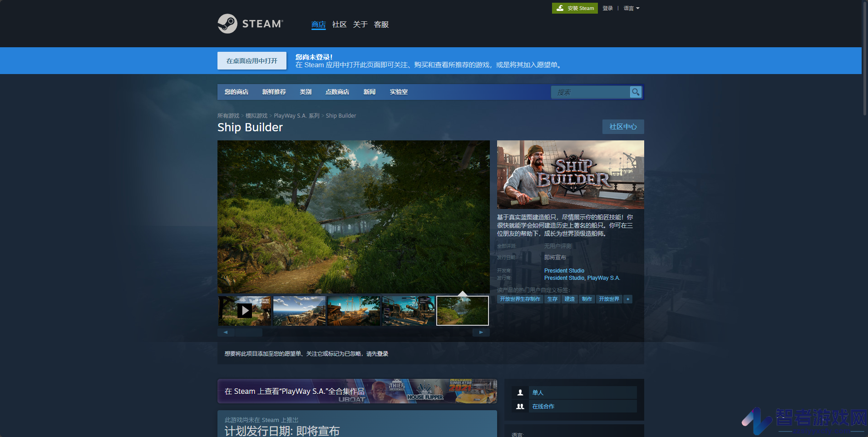Select the harbor sea view screenshot thumbnail
This screenshot has width=868, height=437.
[299, 311]
